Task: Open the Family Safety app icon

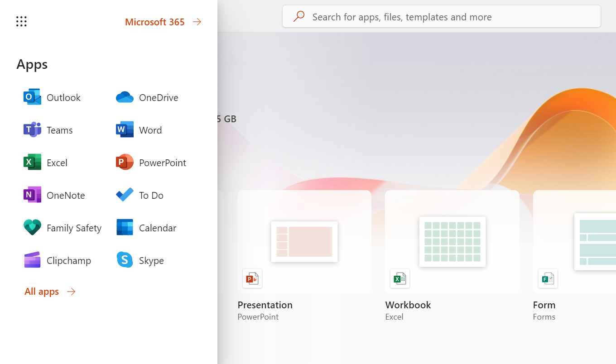Action: click(32, 228)
